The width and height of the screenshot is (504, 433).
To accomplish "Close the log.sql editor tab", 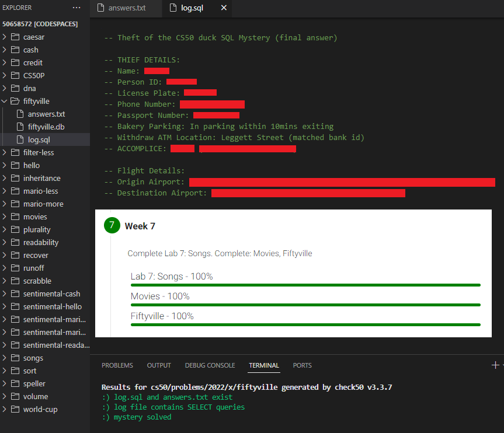I will coord(224,8).
